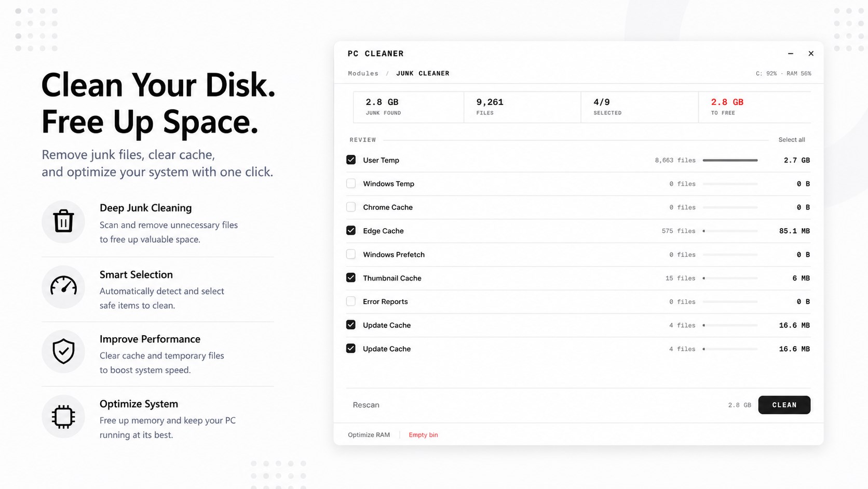
Task: Click the 6 MB size value
Action: (801, 278)
